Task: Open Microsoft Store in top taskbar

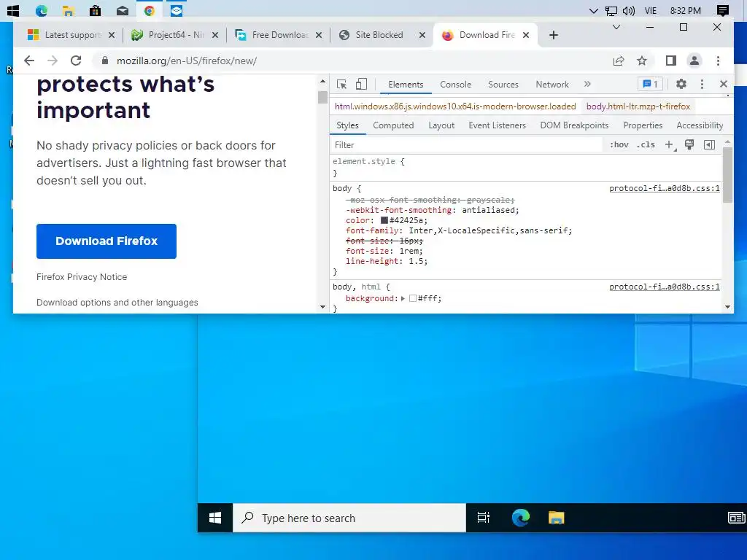Action: [x=96, y=10]
